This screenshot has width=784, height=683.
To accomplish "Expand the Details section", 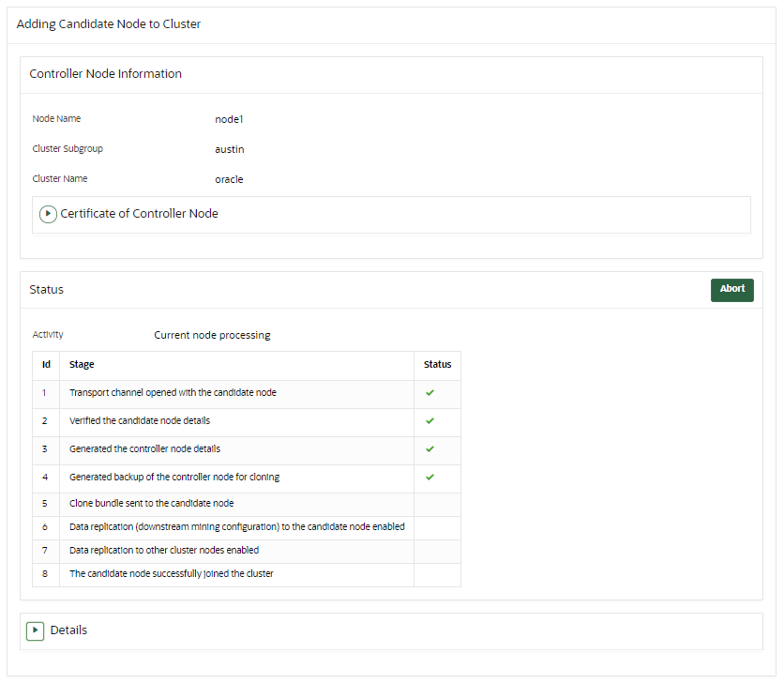I will coord(35,631).
